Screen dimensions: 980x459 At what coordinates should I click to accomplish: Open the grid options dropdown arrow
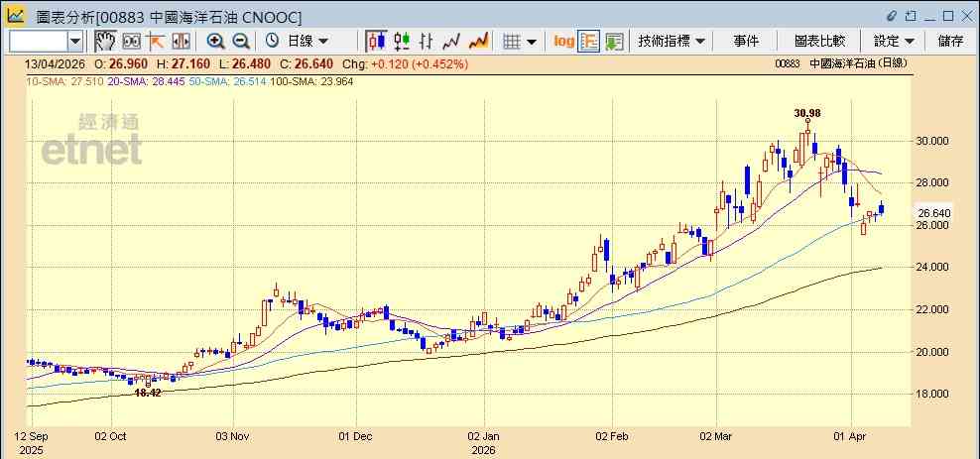pos(532,42)
